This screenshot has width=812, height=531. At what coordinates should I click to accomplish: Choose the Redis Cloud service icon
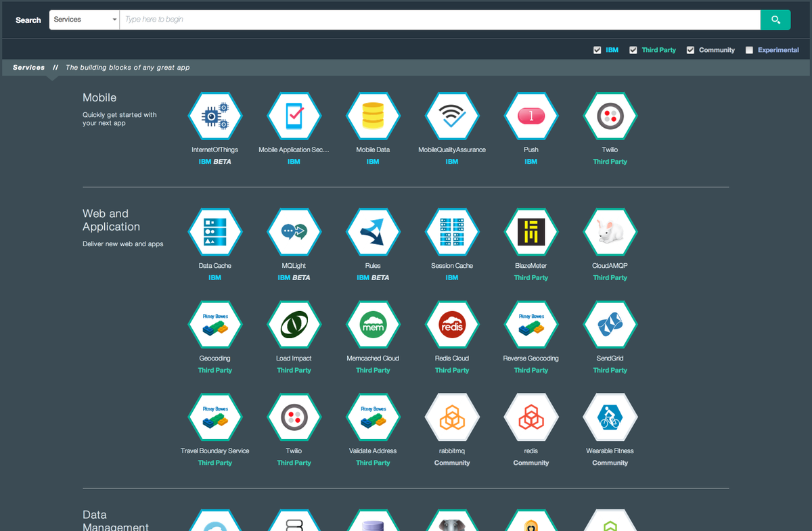pos(452,325)
